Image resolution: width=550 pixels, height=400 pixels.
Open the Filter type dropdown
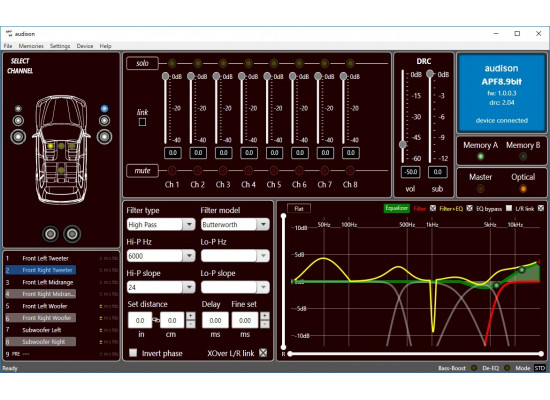click(x=189, y=224)
